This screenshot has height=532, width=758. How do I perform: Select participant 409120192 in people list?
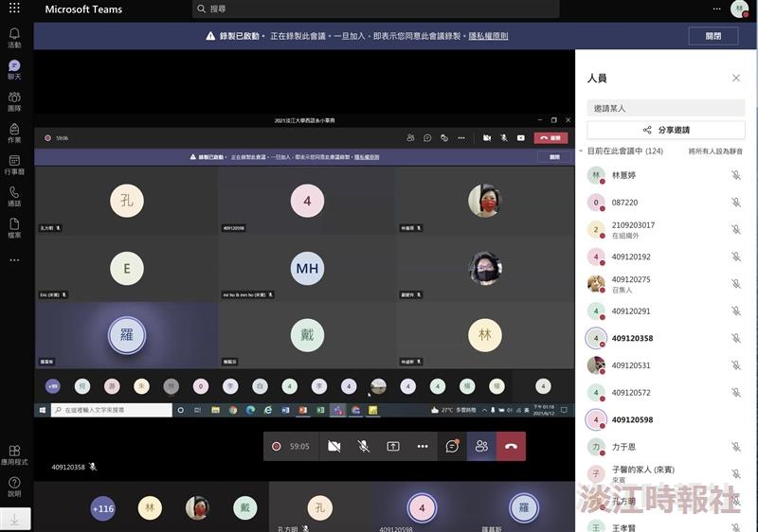(x=666, y=257)
